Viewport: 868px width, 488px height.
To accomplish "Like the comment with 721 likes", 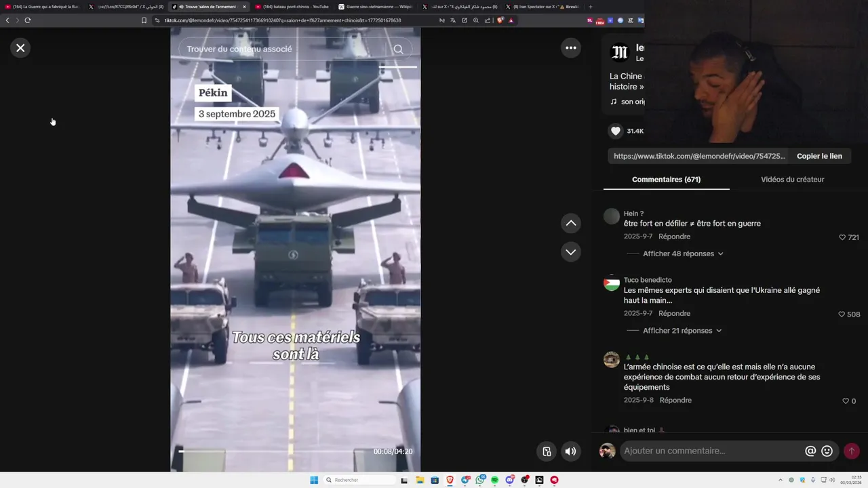I will click(x=842, y=237).
